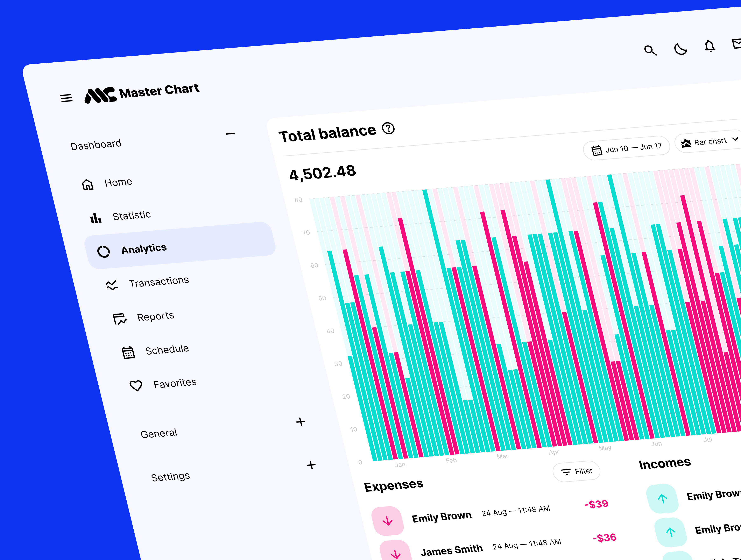Click the Schedule calendar icon

coord(128,352)
